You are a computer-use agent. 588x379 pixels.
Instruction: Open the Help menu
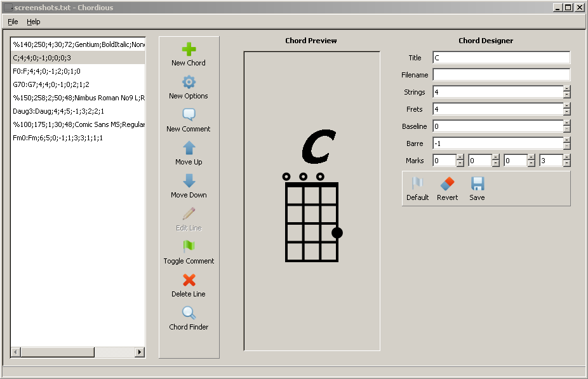[x=33, y=22]
